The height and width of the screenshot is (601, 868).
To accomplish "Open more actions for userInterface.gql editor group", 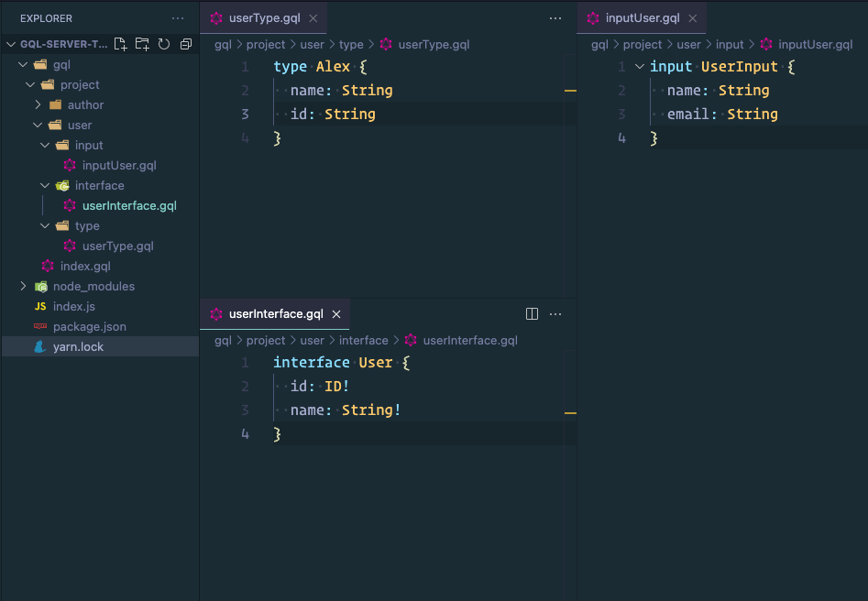I will coord(555,314).
